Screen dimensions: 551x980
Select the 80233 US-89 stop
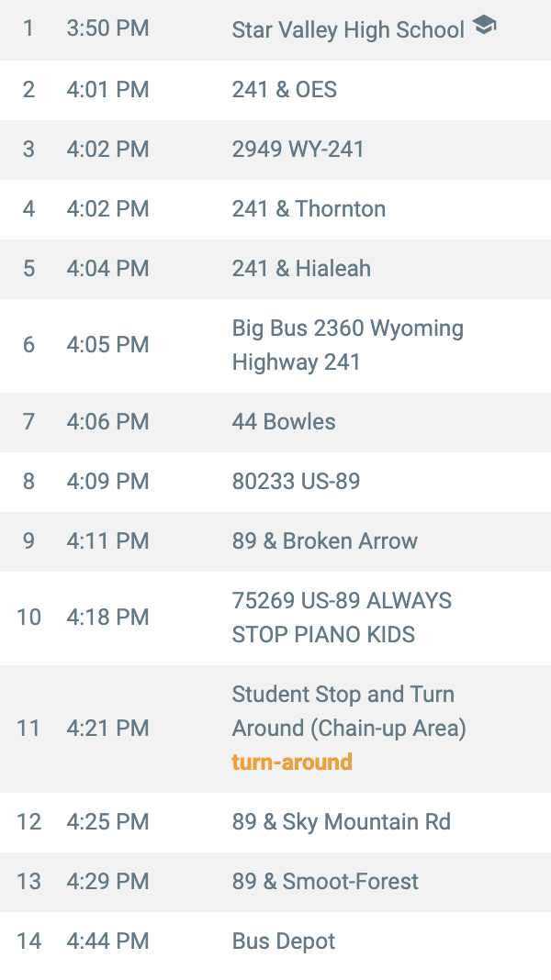click(x=296, y=482)
